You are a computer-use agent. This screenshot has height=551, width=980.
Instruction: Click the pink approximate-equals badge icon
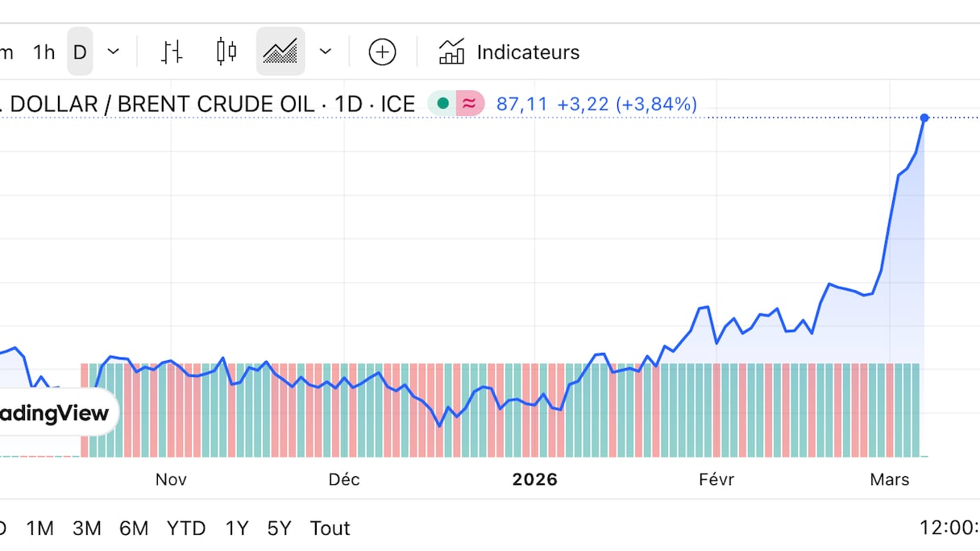[x=469, y=104]
